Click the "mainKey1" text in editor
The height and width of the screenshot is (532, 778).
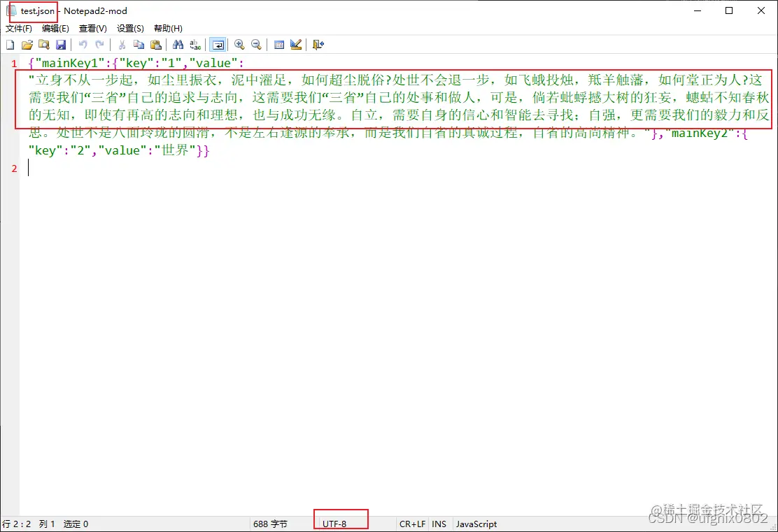point(70,63)
